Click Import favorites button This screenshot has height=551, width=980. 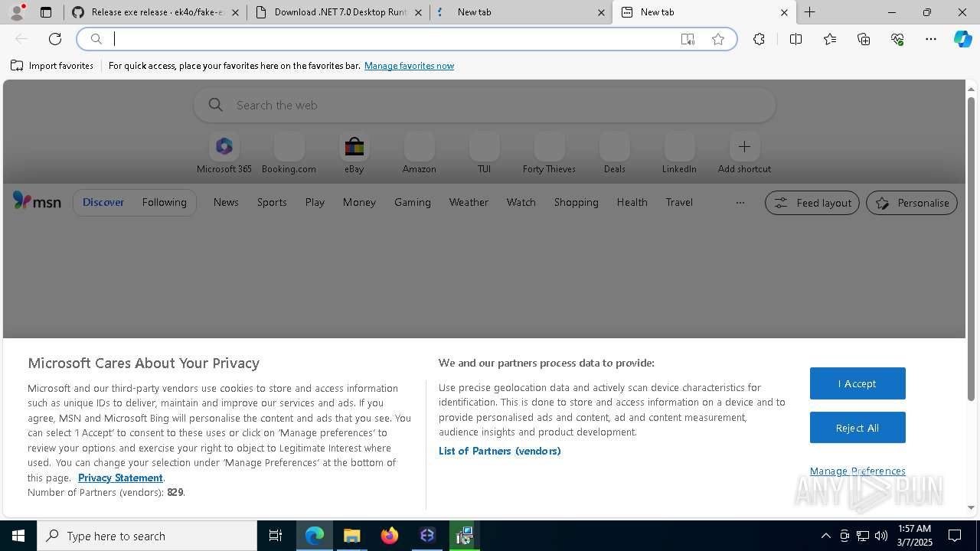(52, 66)
